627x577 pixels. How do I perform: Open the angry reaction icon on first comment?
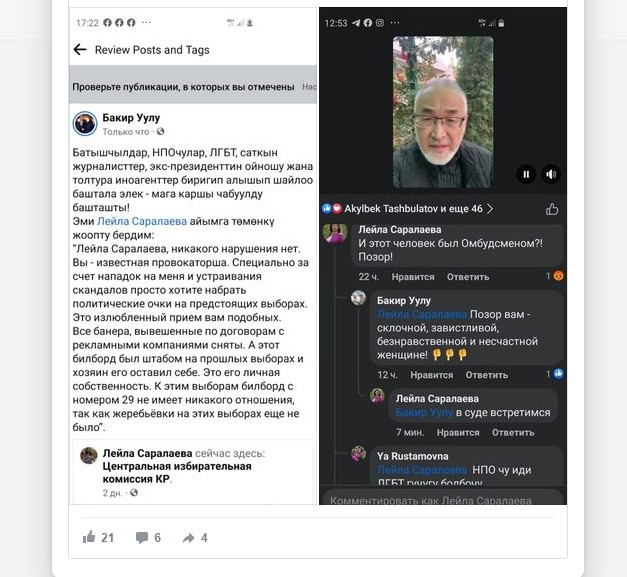click(x=558, y=276)
